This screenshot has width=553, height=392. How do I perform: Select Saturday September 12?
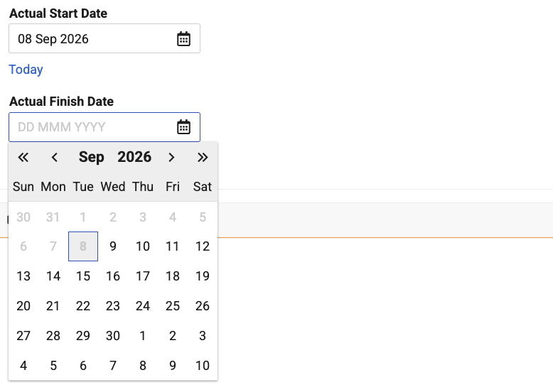tap(203, 246)
